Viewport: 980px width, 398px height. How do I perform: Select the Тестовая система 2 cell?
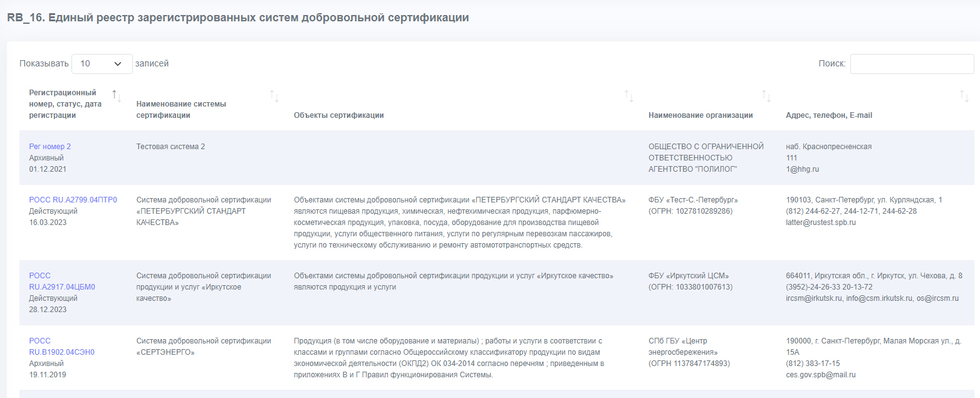[171, 147]
